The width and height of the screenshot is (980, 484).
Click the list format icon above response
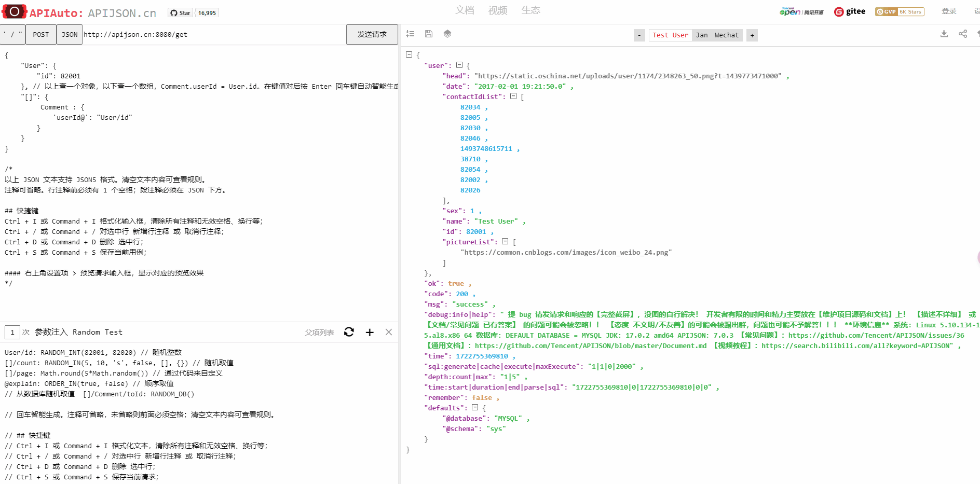click(410, 34)
